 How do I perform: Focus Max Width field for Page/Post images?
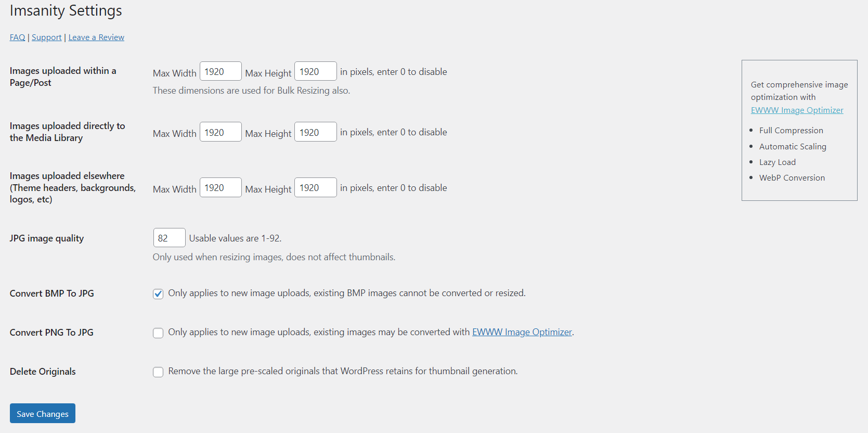coord(221,72)
